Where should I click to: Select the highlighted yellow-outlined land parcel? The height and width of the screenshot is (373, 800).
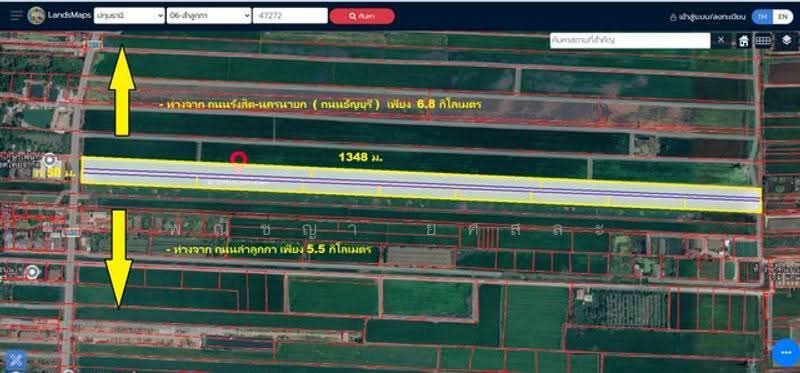tap(421, 184)
